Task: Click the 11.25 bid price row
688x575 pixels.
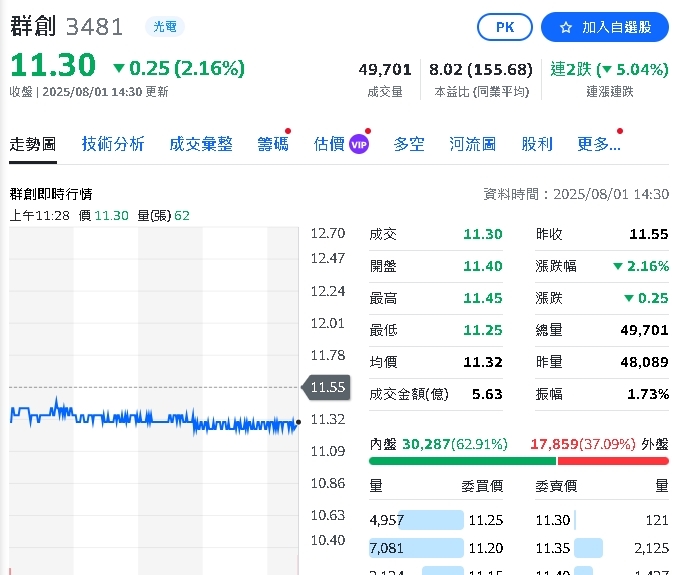Action: point(436,520)
